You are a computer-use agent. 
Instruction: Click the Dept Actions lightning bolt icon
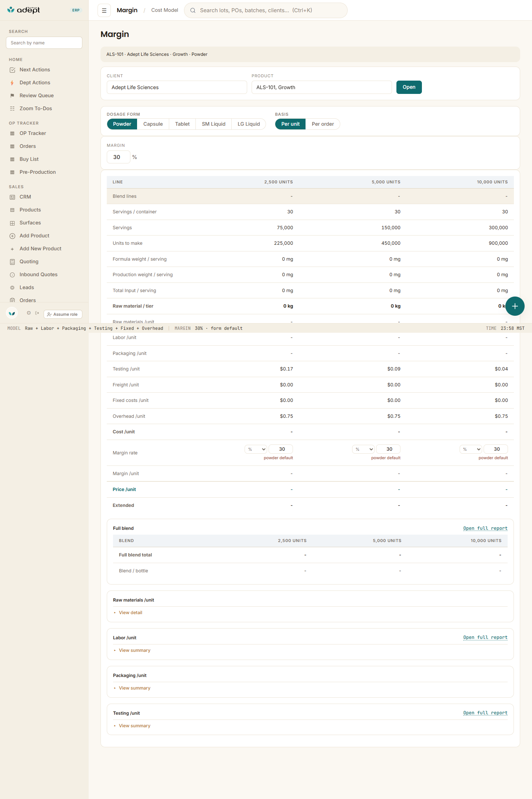12,83
